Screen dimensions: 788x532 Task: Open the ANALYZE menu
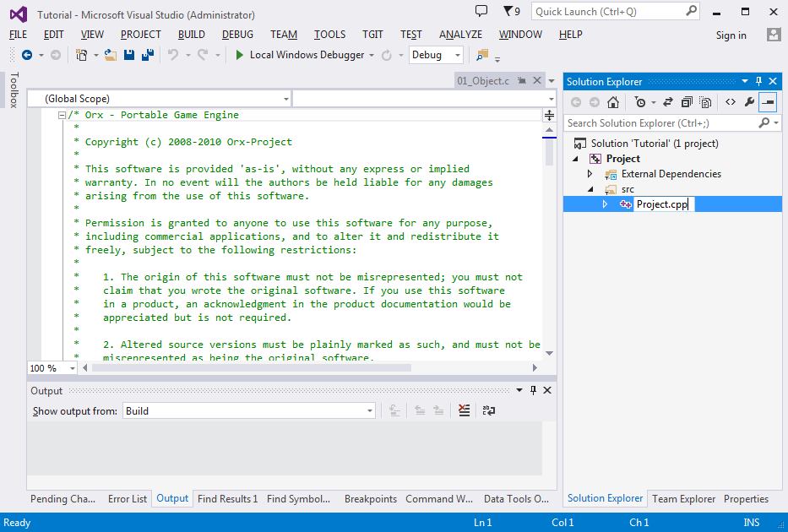pyautogui.click(x=460, y=35)
